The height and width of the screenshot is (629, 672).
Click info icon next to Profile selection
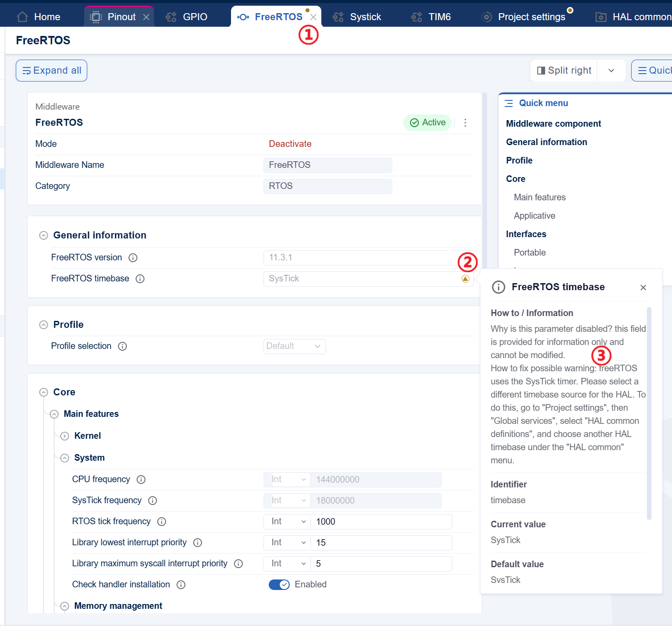tap(123, 346)
